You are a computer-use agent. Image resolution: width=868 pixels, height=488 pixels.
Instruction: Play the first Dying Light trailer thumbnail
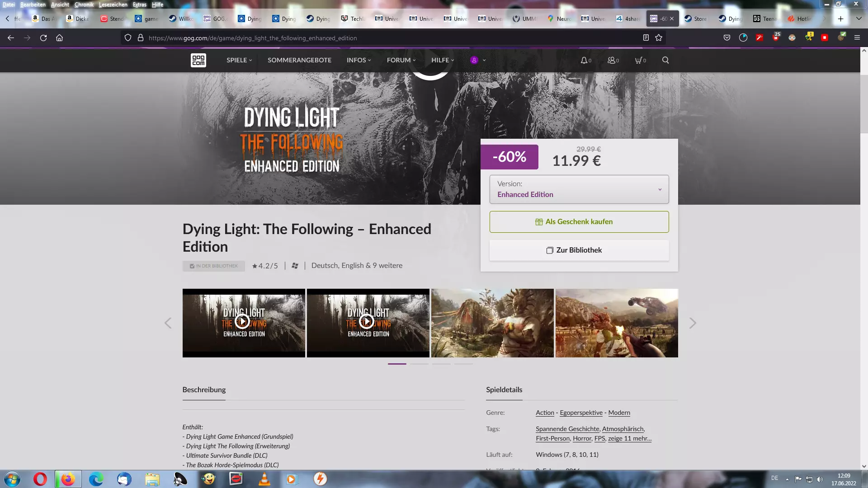tap(244, 323)
